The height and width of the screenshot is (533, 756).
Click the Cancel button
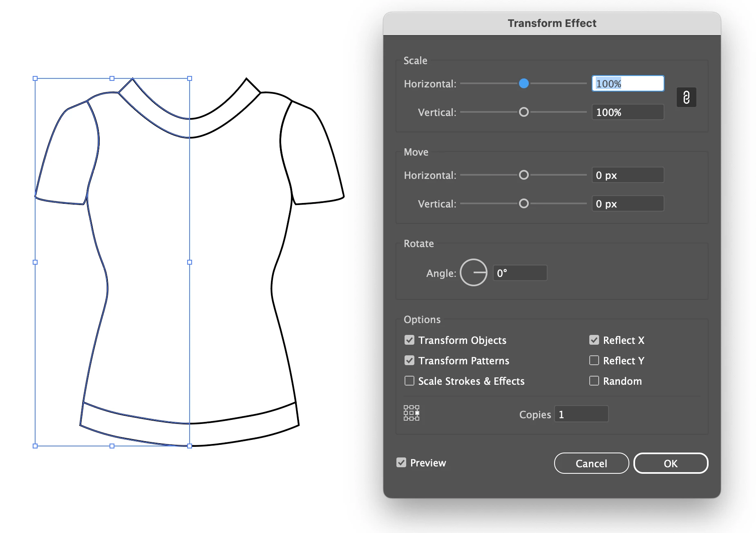coord(591,463)
